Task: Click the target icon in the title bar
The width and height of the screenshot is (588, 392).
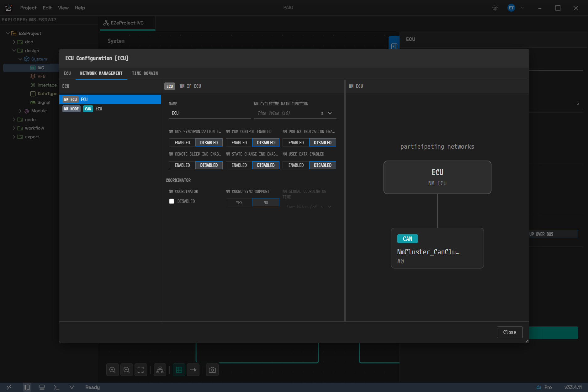Action: [495, 8]
